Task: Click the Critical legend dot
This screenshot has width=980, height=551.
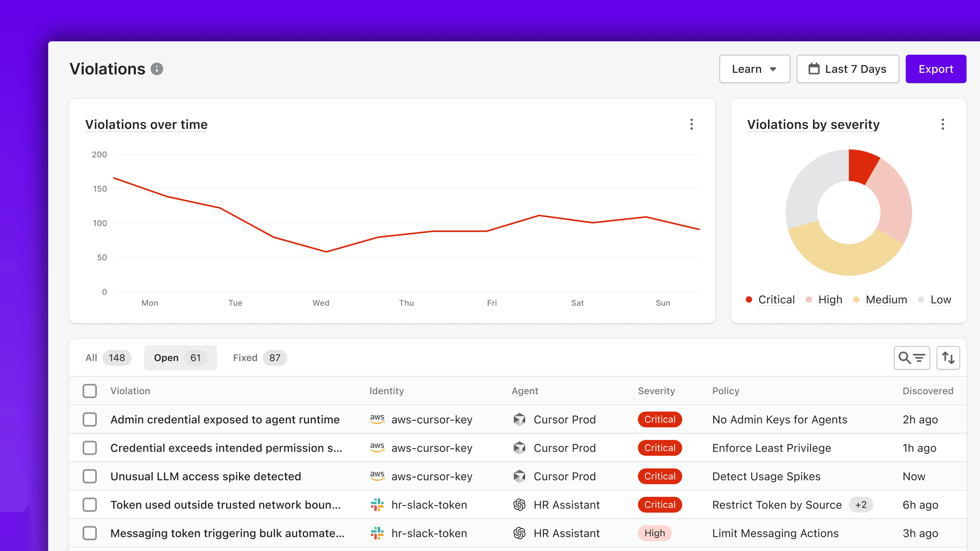Action: tap(749, 300)
